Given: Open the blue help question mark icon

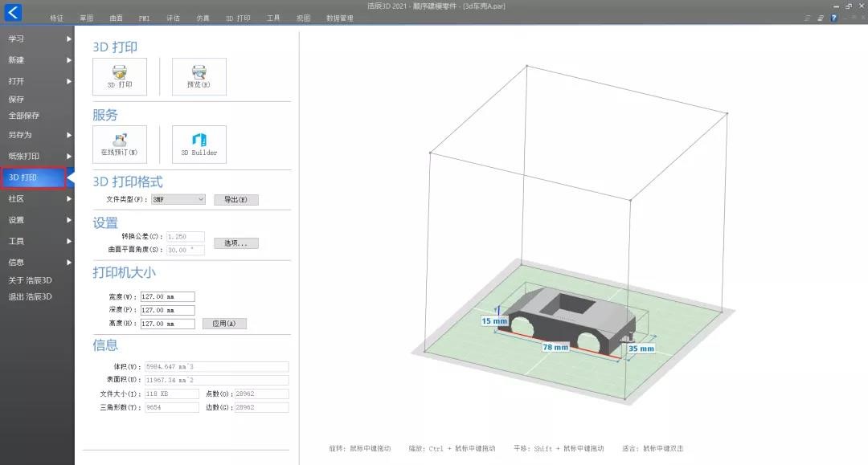Looking at the screenshot, I should coord(833,18).
